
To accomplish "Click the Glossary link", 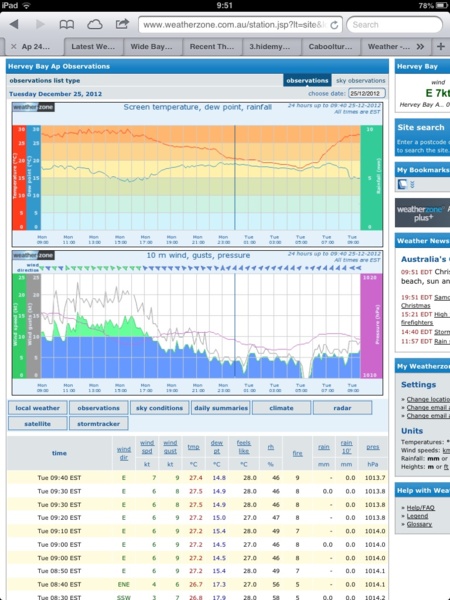I will tap(419, 524).
